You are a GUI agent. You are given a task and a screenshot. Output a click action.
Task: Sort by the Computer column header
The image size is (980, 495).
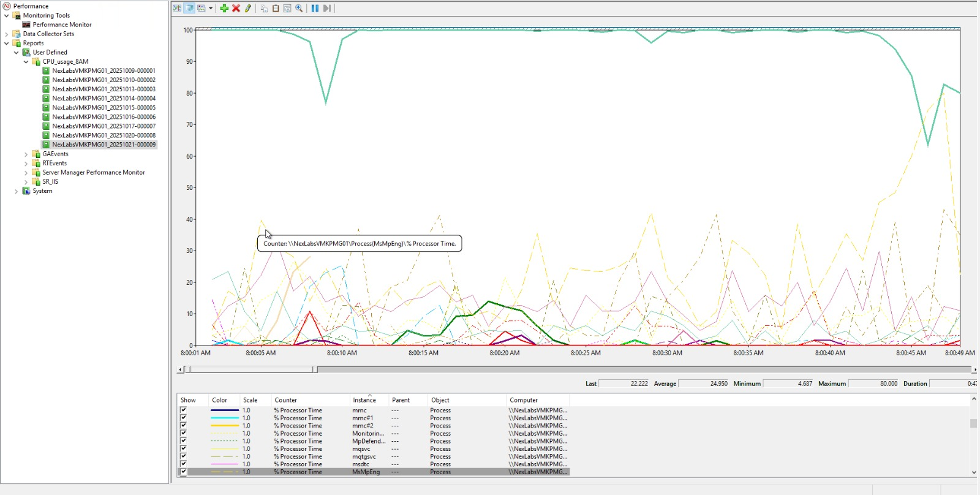tap(538, 400)
